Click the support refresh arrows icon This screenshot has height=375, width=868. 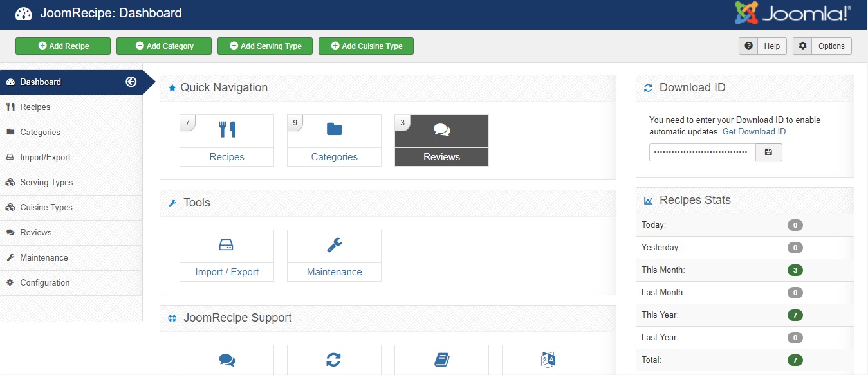(x=333, y=360)
